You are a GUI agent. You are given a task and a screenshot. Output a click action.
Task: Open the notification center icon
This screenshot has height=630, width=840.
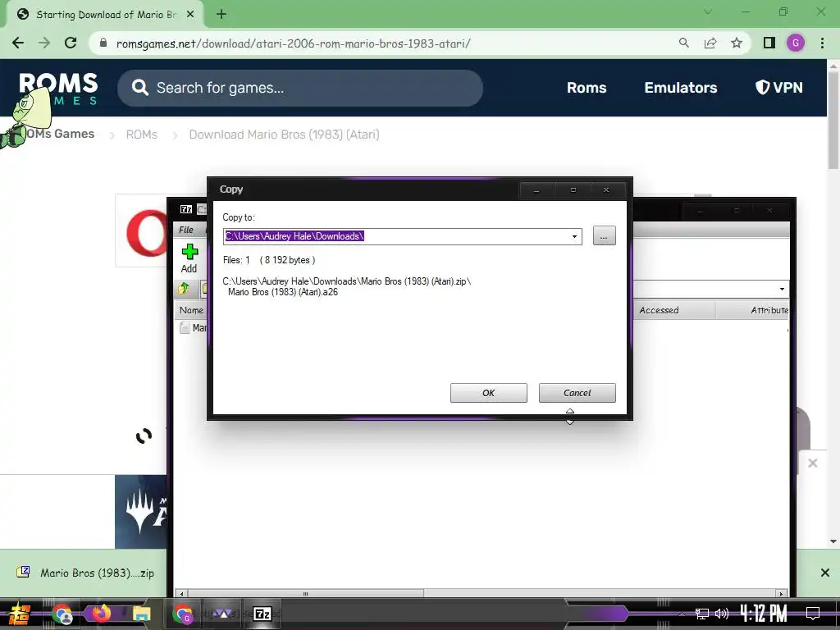(813, 614)
